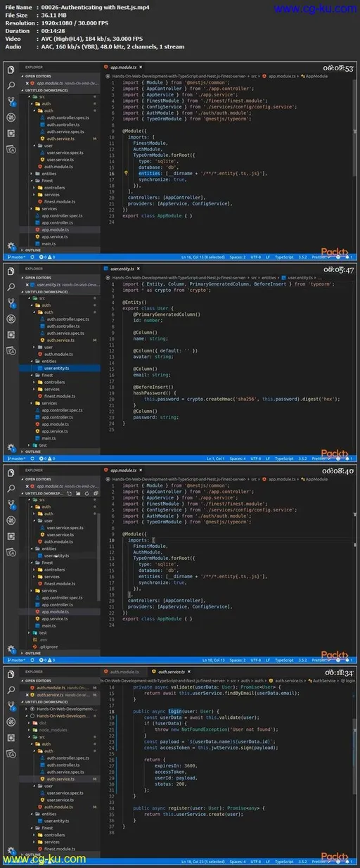
Task: Expand controllers folder in the 00:02:53 frame
Action: 54,188
